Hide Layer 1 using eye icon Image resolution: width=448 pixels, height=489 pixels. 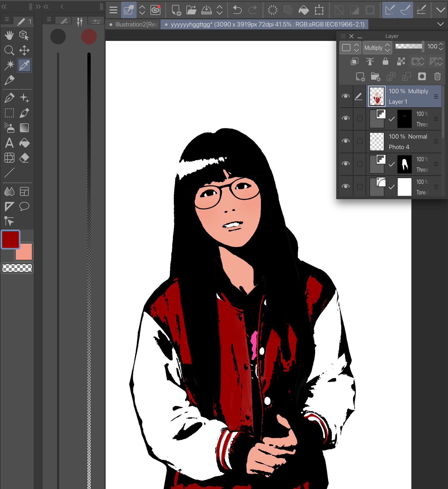click(x=345, y=96)
